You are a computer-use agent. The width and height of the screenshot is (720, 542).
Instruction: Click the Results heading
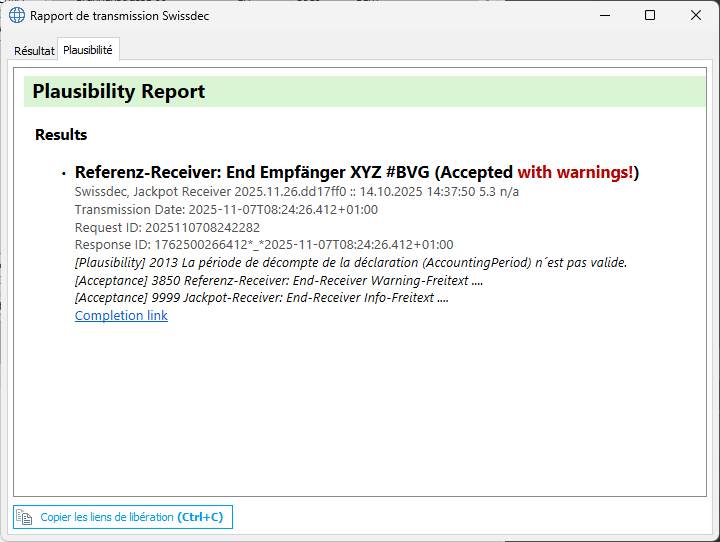pos(61,135)
